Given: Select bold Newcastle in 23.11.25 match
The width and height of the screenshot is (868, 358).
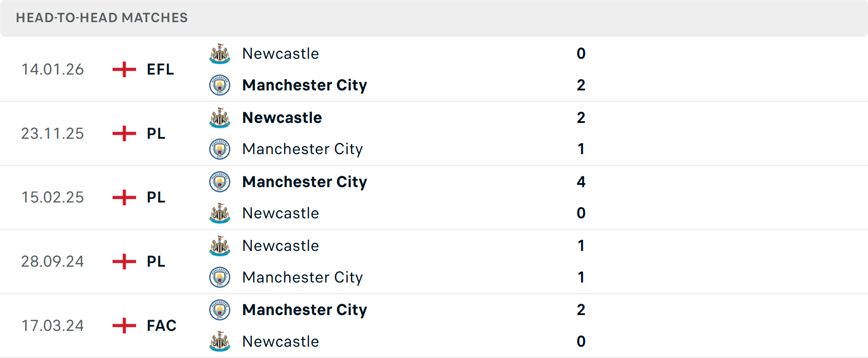Looking at the screenshot, I should point(282,118).
